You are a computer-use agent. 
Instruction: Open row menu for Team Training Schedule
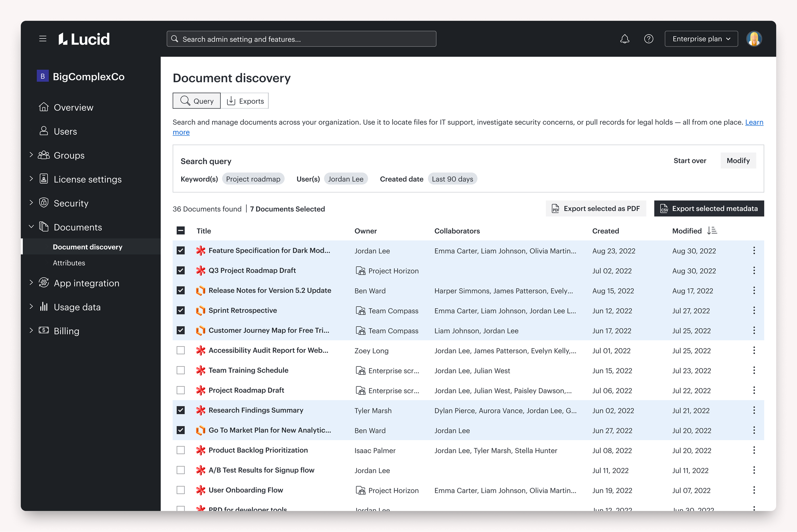(754, 371)
